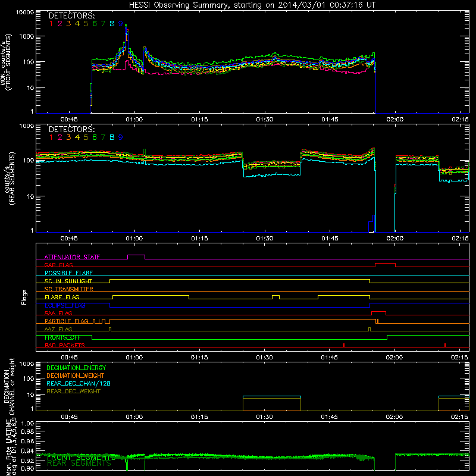Click counts/s rear segments axis label
The image size is (476, 476).
click(10, 178)
